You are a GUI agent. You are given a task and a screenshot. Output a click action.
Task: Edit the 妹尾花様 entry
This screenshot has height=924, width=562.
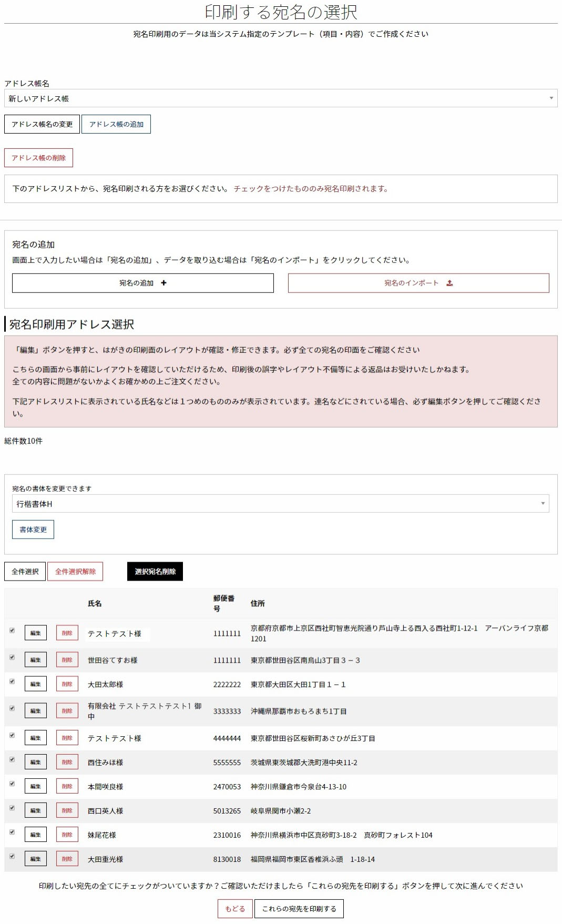(36, 835)
